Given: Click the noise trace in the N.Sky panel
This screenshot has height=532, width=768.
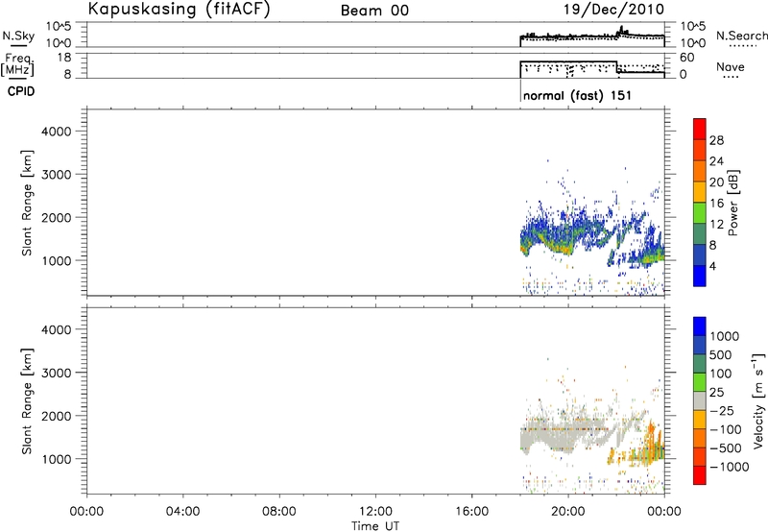Looking at the screenshot, I should [591, 36].
